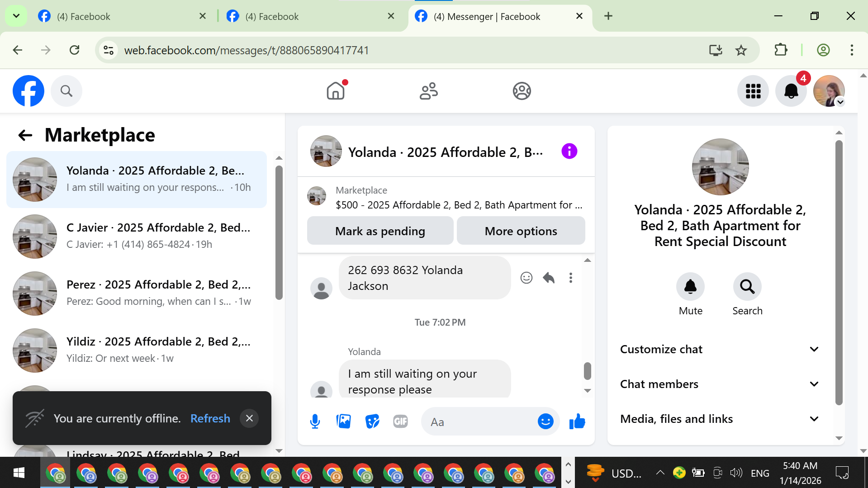This screenshot has width=868, height=488.
Task: Click the chat messages scrollbar thumb
Action: (588, 371)
